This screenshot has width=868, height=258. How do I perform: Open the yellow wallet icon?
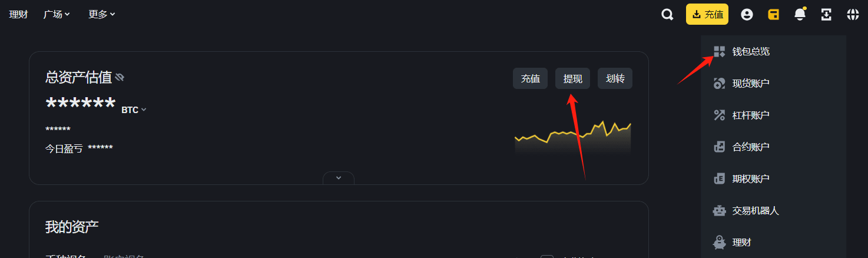point(773,15)
